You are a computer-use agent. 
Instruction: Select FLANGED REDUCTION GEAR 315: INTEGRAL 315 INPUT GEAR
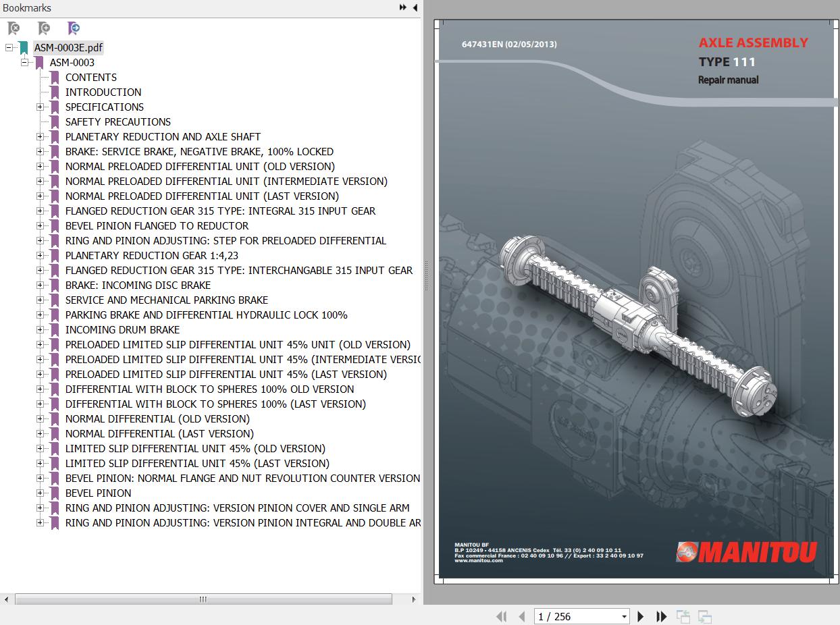click(220, 211)
